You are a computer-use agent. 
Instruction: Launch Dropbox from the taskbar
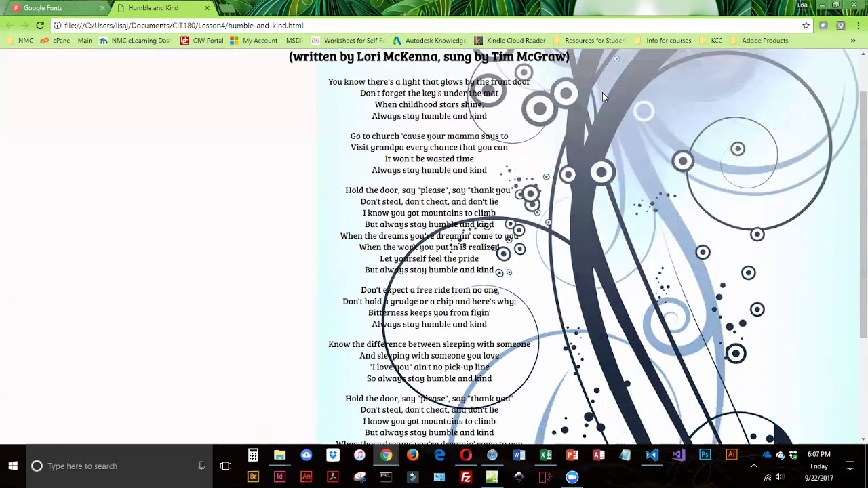[x=332, y=455]
